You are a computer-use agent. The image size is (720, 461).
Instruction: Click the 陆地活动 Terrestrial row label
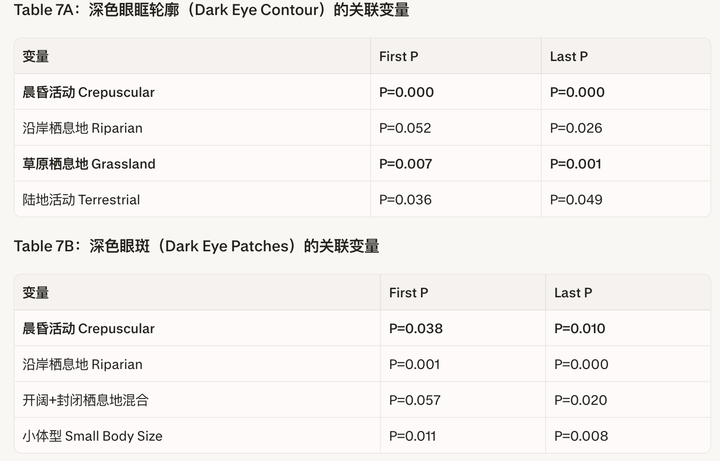coord(81,200)
